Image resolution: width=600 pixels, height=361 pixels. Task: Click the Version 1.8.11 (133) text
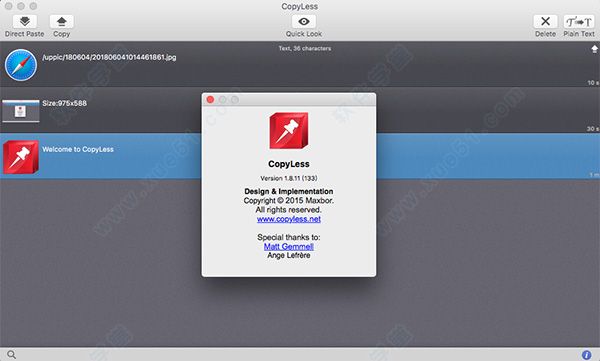tap(289, 178)
